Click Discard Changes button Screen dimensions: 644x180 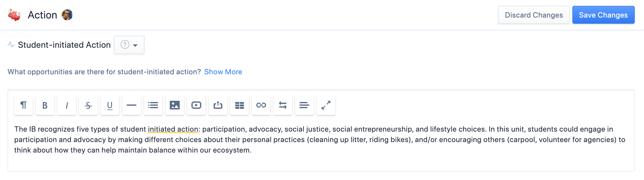[x=534, y=15]
